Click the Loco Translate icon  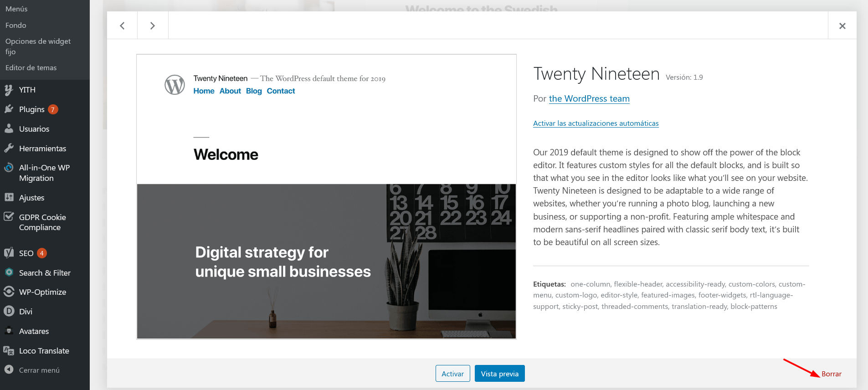9,350
